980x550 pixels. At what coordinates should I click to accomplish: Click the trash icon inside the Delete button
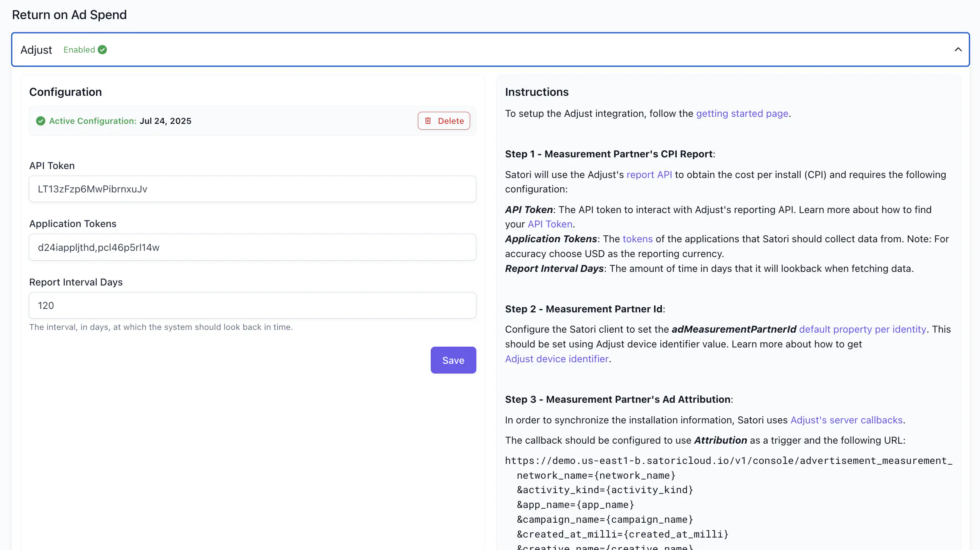click(x=428, y=121)
